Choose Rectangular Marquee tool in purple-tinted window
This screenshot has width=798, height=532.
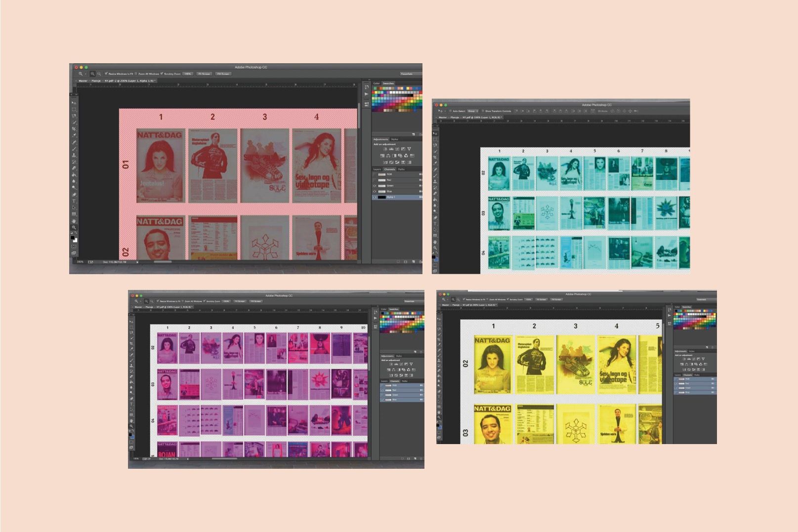point(131,327)
